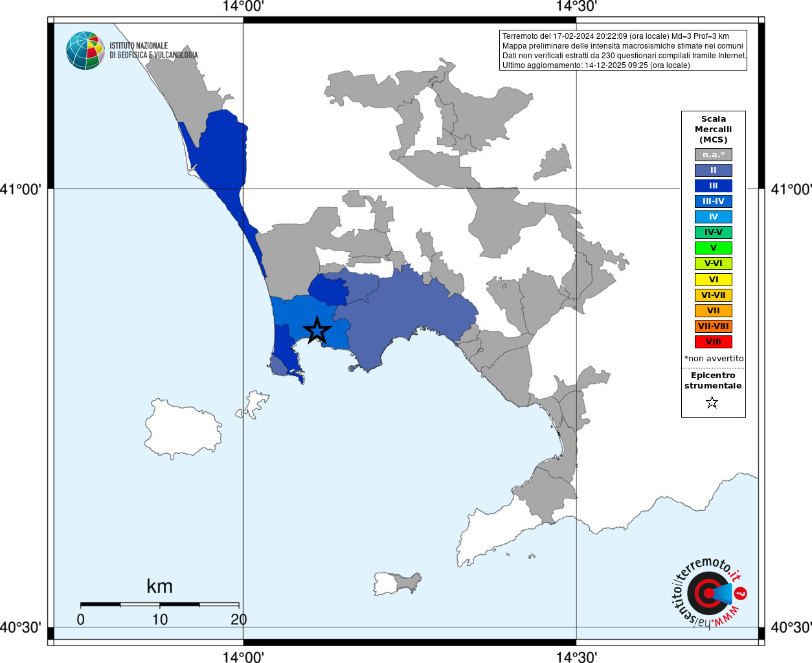The width and height of the screenshot is (812, 663).
Task: Select the red VIII legend swatch
Action: tap(714, 342)
